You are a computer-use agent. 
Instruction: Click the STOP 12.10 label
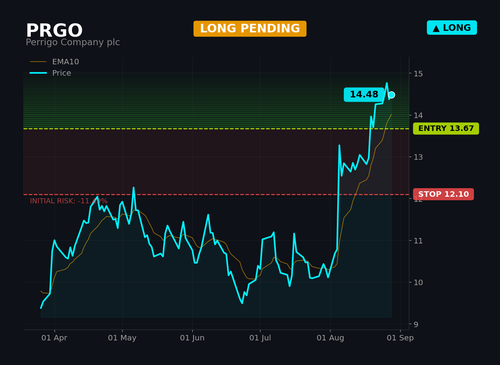tap(443, 194)
